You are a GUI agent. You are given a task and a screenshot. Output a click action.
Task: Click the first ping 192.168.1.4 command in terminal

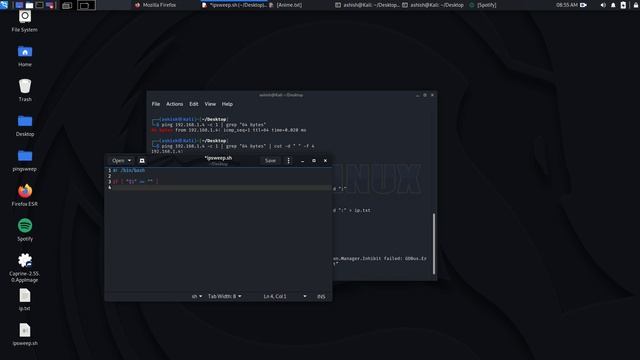(213, 124)
